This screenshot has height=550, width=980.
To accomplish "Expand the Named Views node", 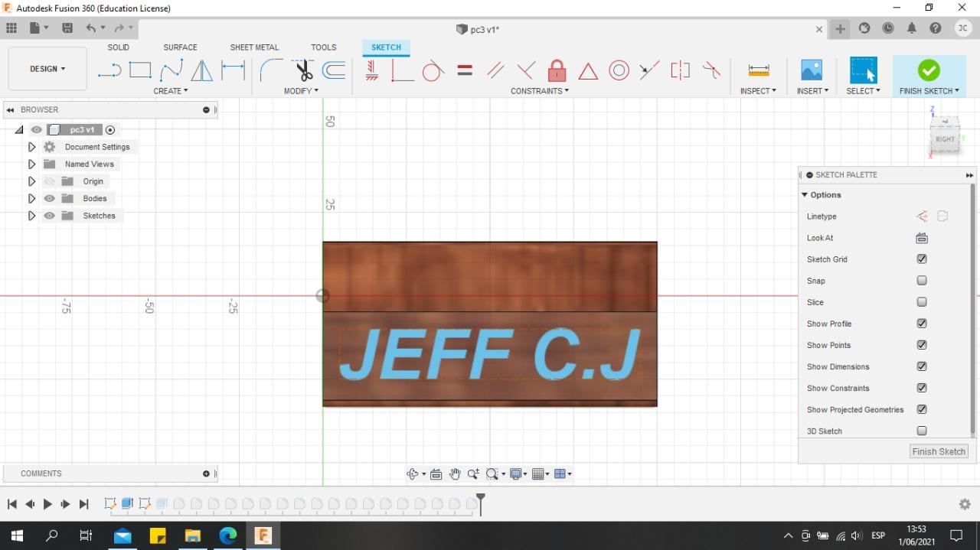I will coord(31,164).
